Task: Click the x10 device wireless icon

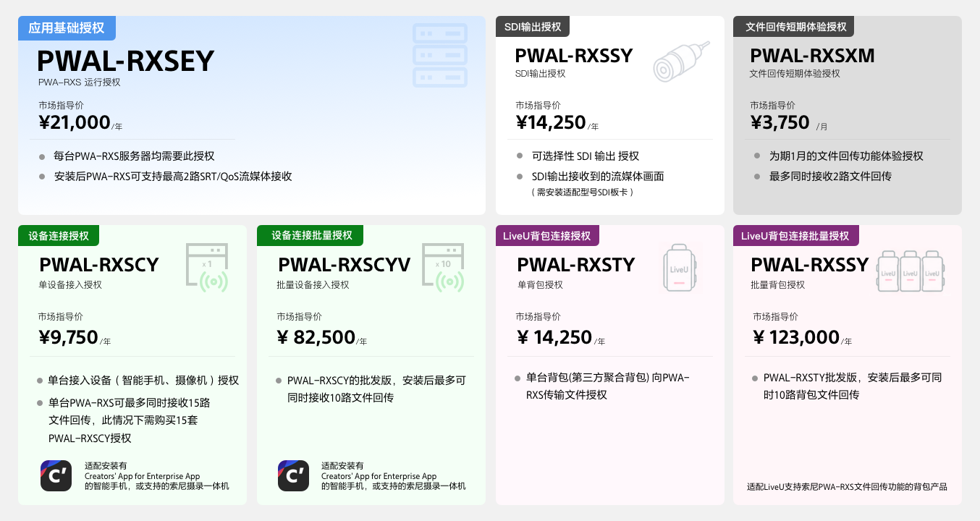Action: pyautogui.click(x=444, y=268)
